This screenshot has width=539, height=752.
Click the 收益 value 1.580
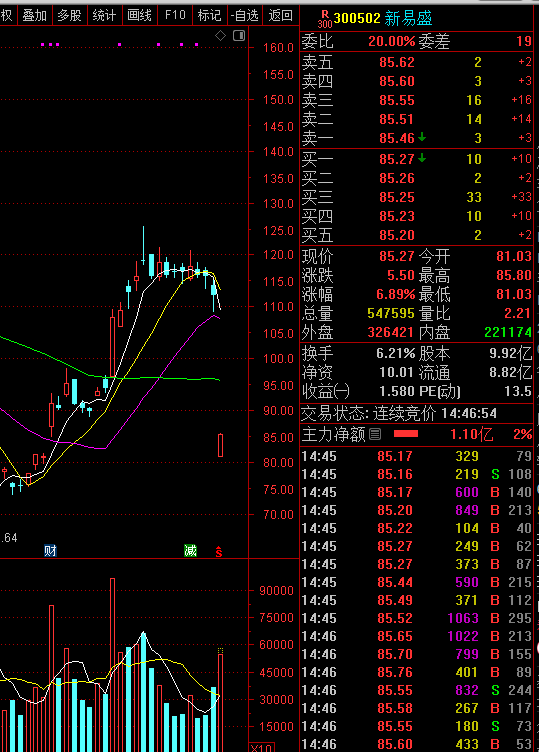coord(397,391)
